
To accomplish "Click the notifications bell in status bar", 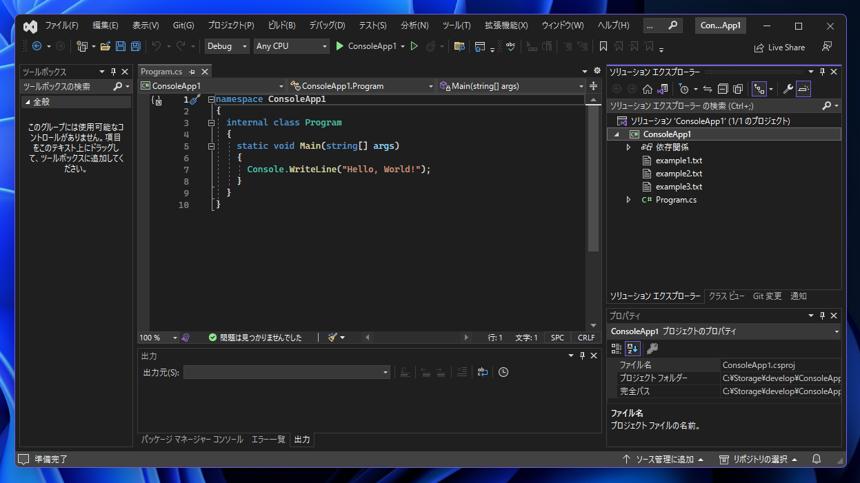I will tap(816, 459).
